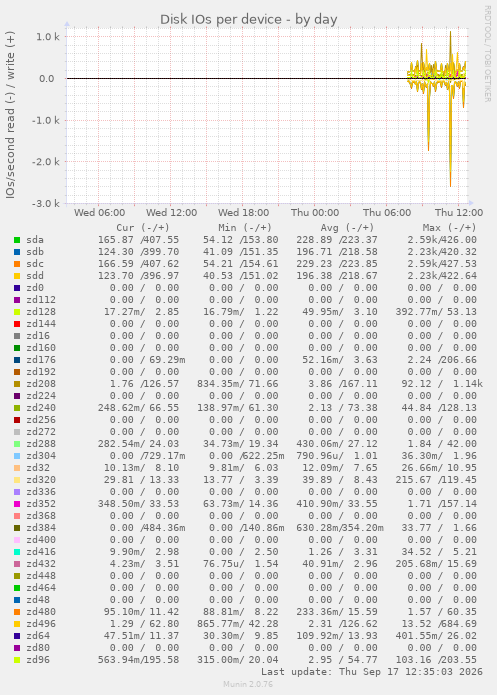Screen dimensions: 497x695
Task: Select the zd0 device label
Action: tap(35, 288)
